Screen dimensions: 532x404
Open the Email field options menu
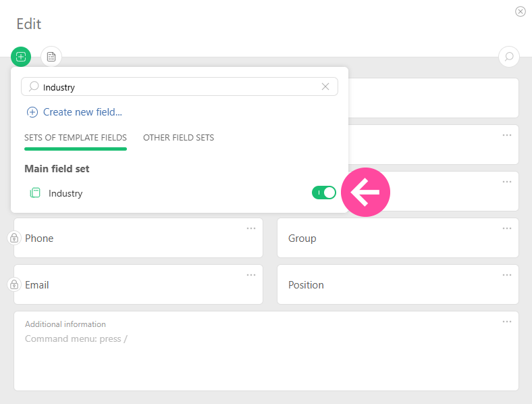pyautogui.click(x=251, y=275)
